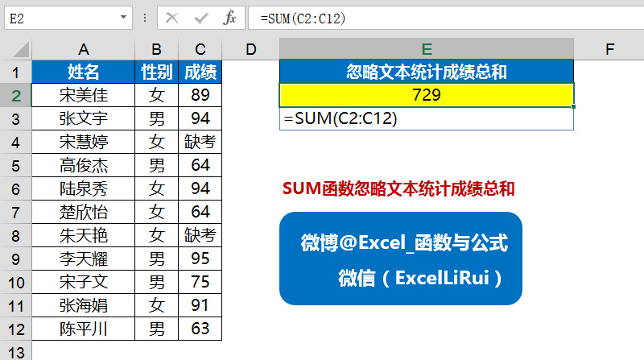Image resolution: width=644 pixels, height=360 pixels.
Task: Click red text SUM函数忽略文本统计成绩总和
Action: 398,188
